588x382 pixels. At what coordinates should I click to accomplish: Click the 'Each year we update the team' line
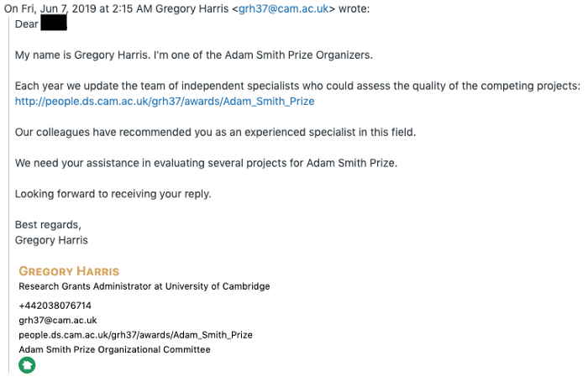297,86
